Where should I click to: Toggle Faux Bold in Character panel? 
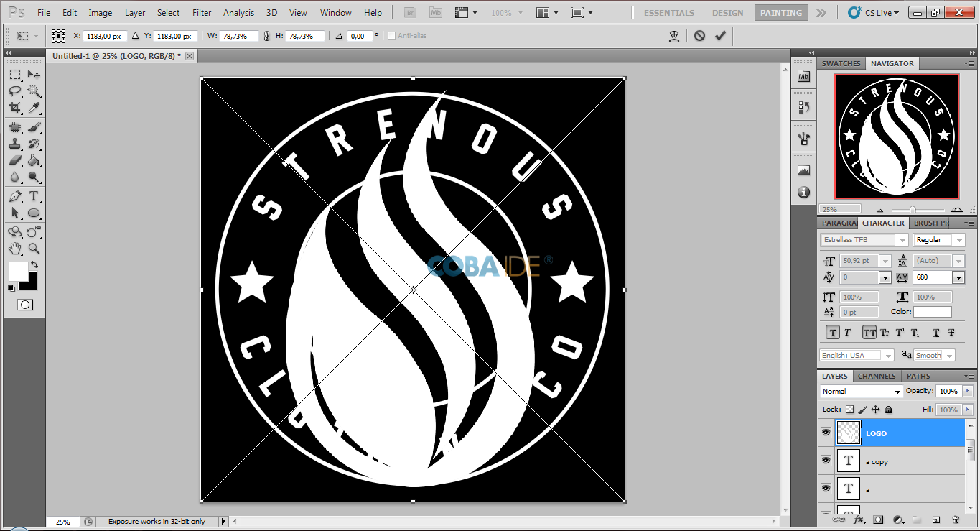tap(833, 333)
